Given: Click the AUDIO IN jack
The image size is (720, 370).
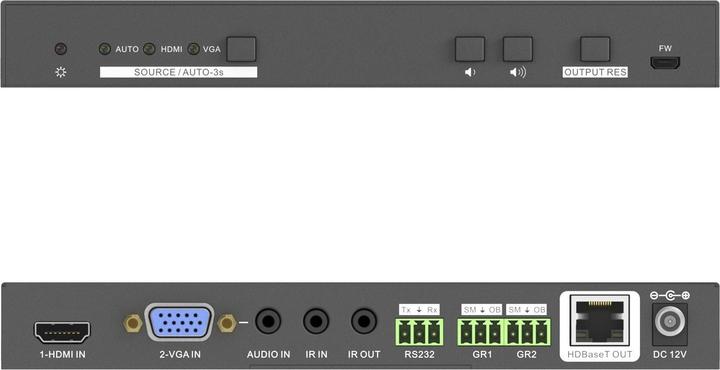Looking at the screenshot, I should click(268, 321).
